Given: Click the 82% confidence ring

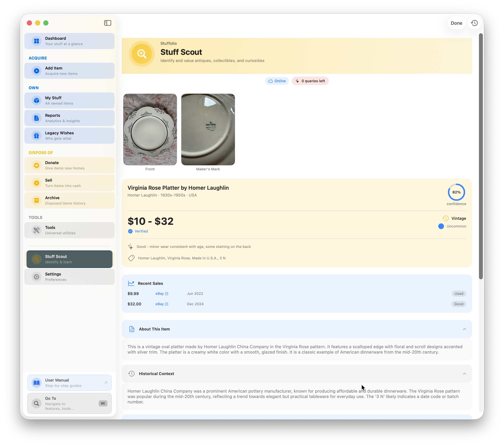Looking at the screenshot, I should (x=456, y=192).
